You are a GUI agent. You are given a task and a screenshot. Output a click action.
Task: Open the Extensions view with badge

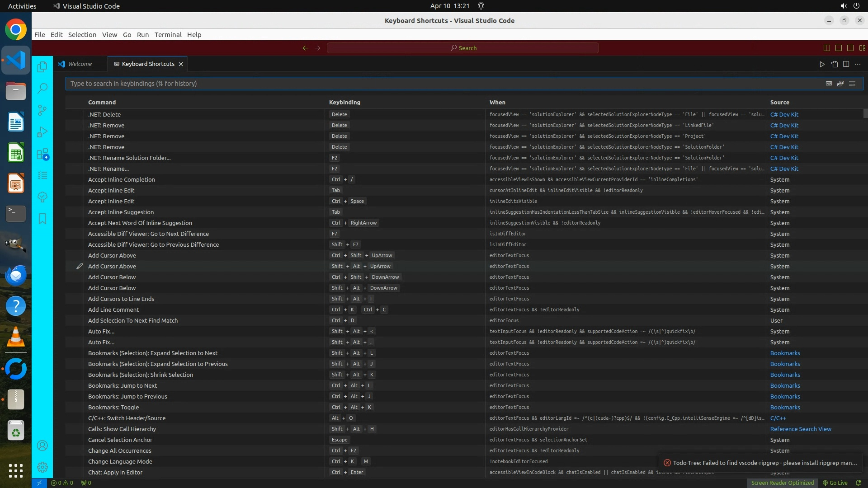click(x=42, y=154)
